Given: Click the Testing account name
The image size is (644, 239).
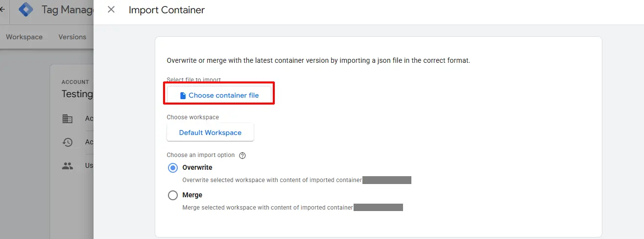Looking at the screenshot, I should [77, 94].
